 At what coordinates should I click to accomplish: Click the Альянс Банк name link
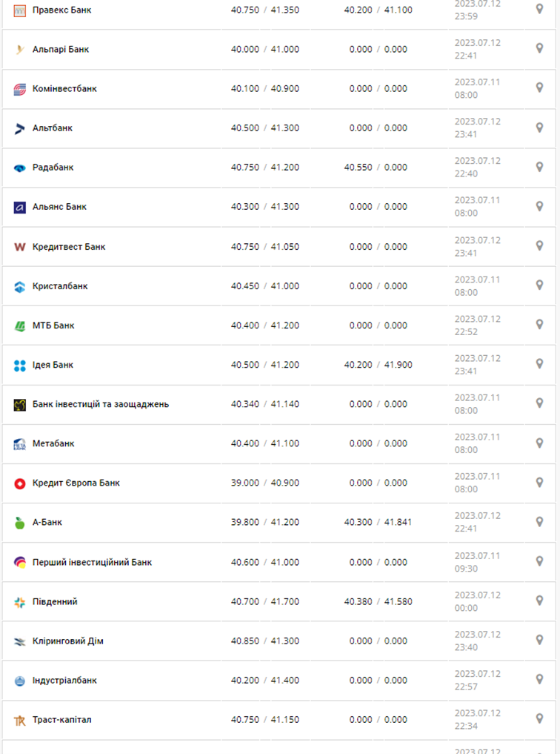(x=59, y=207)
